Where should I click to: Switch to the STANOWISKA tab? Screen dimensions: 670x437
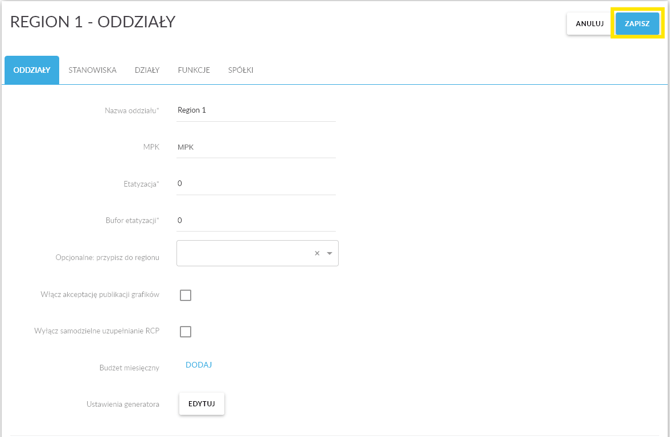[x=92, y=70]
